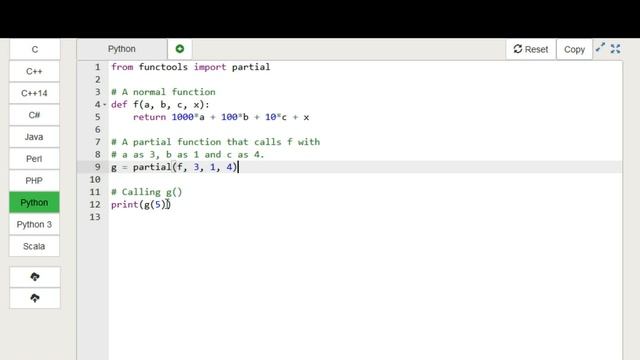Switch language to Scala
The image size is (640, 360).
tap(34, 246)
